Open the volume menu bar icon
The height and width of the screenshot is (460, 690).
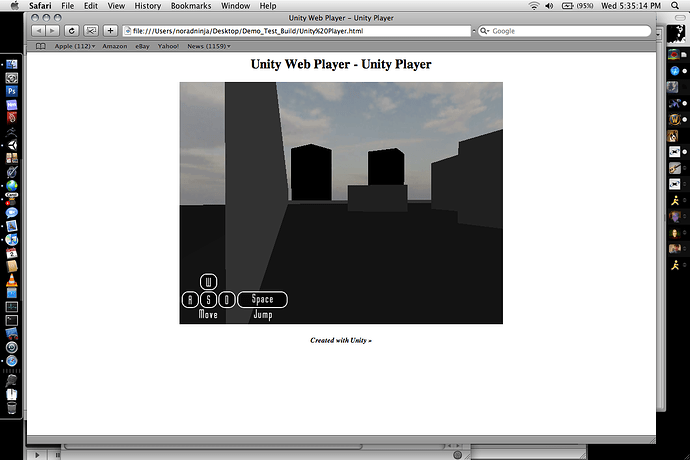pyautogui.click(x=549, y=6)
